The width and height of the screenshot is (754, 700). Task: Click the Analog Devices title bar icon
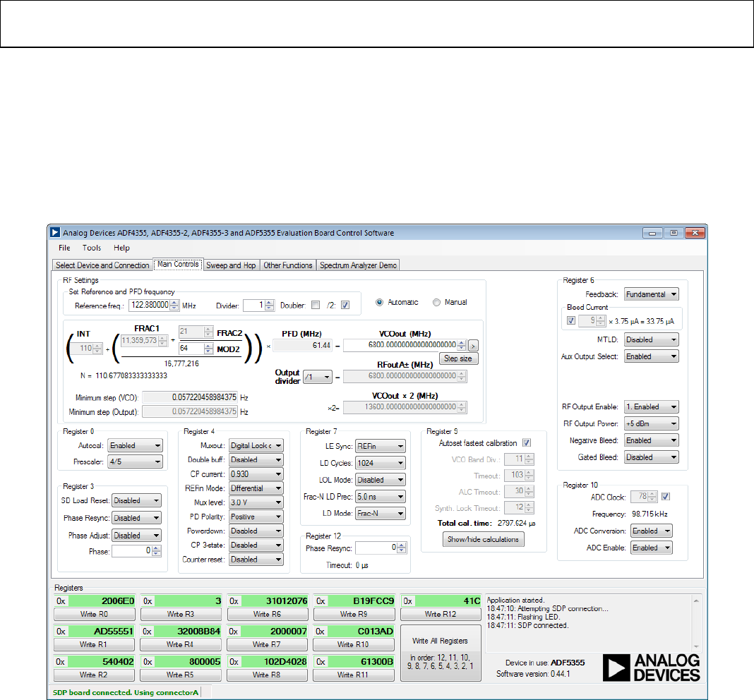pyautogui.click(x=54, y=233)
